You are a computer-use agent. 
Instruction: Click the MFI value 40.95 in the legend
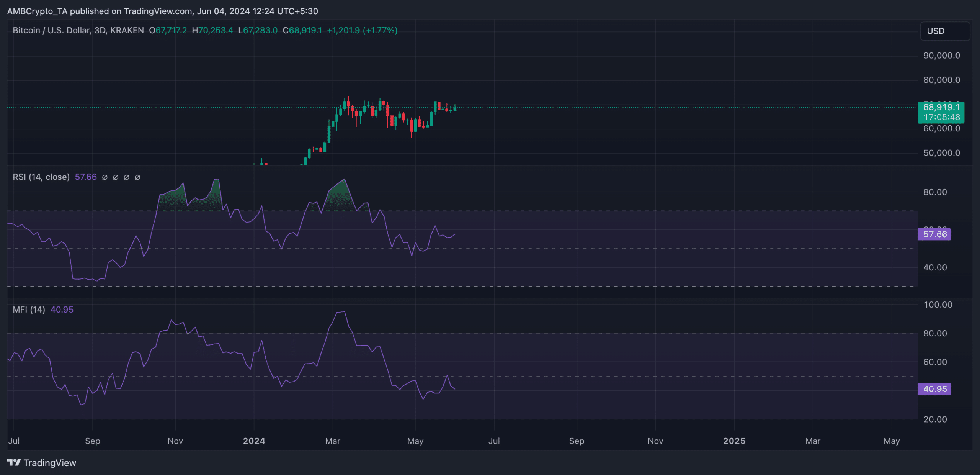(x=62, y=310)
